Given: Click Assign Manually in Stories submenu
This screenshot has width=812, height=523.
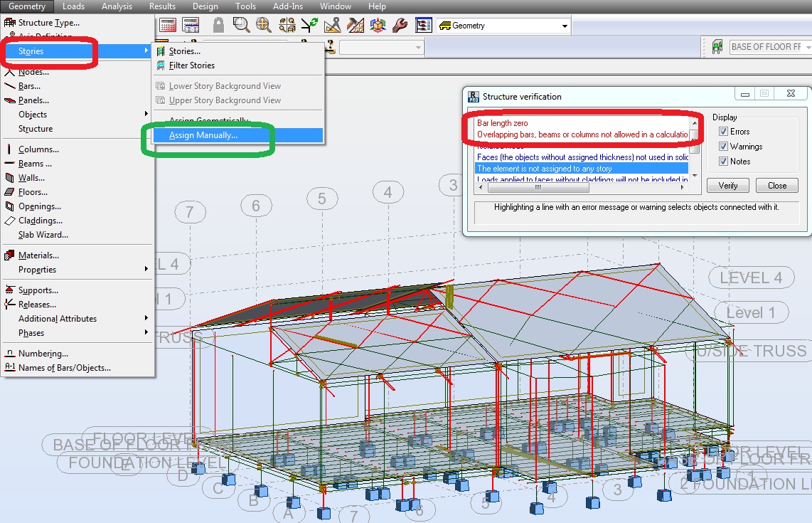Looking at the screenshot, I should tap(238, 135).
